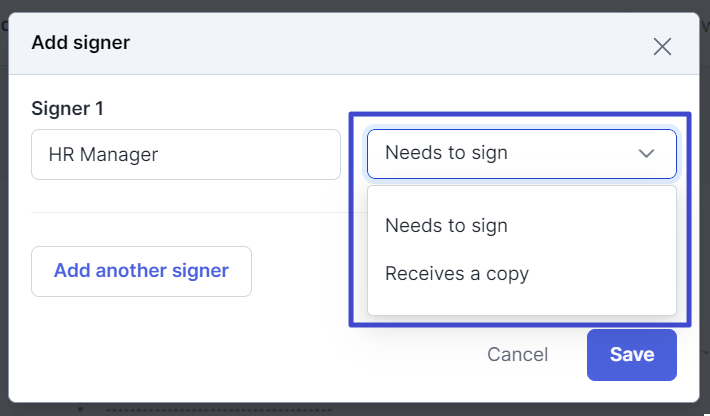Screen dimensions: 710x416
Task: Close the Add signer dialog with X
Action: pyautogui.click(x=662, y=47)
